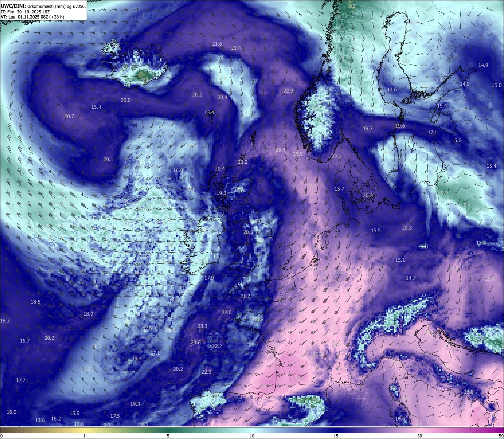Click the 20.7 value label on the map
504x439 pixels.
[69, 117]
